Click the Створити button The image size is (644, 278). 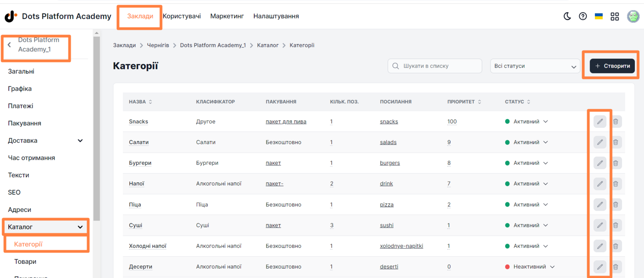tap(612, 66)
